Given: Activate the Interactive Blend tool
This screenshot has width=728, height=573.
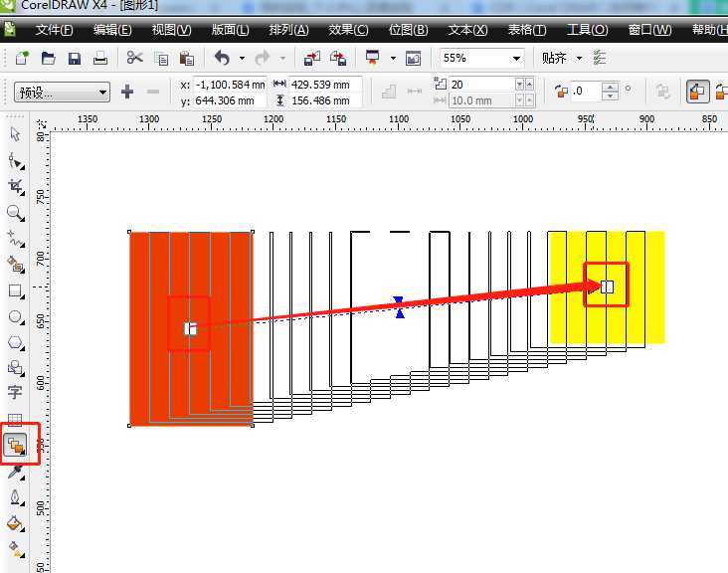Looking at the screenshot, I should tap(16, 445).
